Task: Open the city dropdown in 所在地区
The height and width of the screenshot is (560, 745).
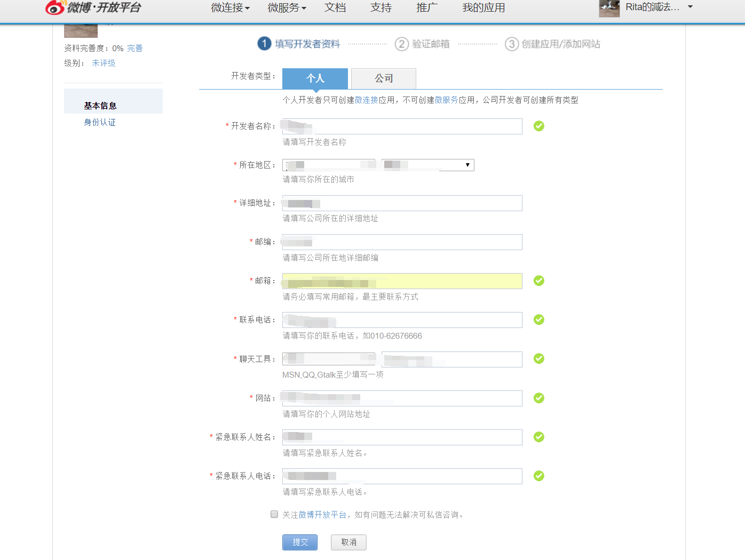Action: click(x=428, y=165)
